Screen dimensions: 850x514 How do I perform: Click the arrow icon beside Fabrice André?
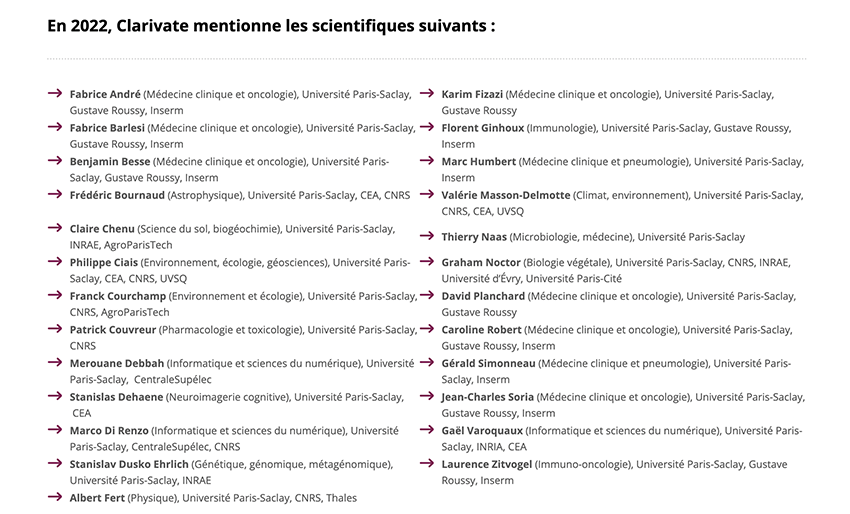(55, 93)
